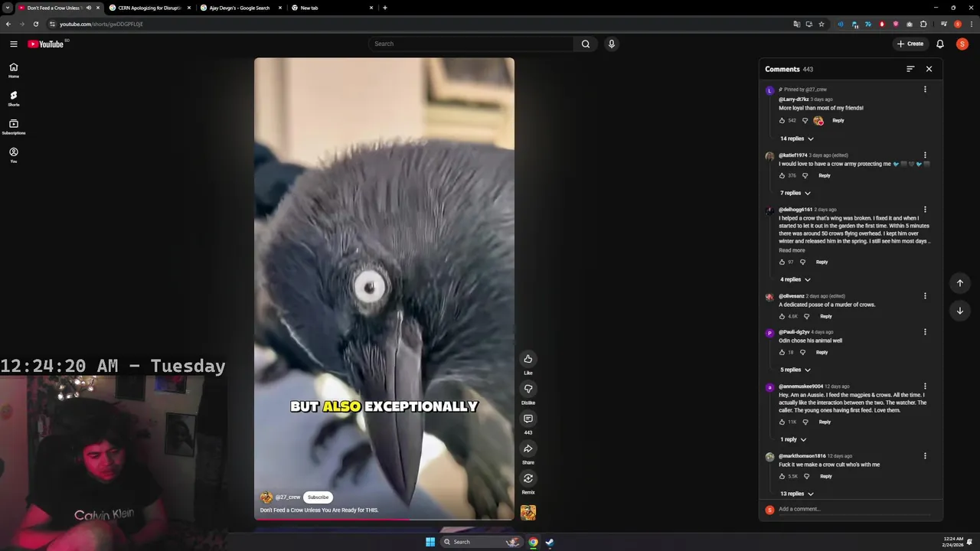Read more of delhogg6161 comment
980x551 pixels.
coord(792,250)
